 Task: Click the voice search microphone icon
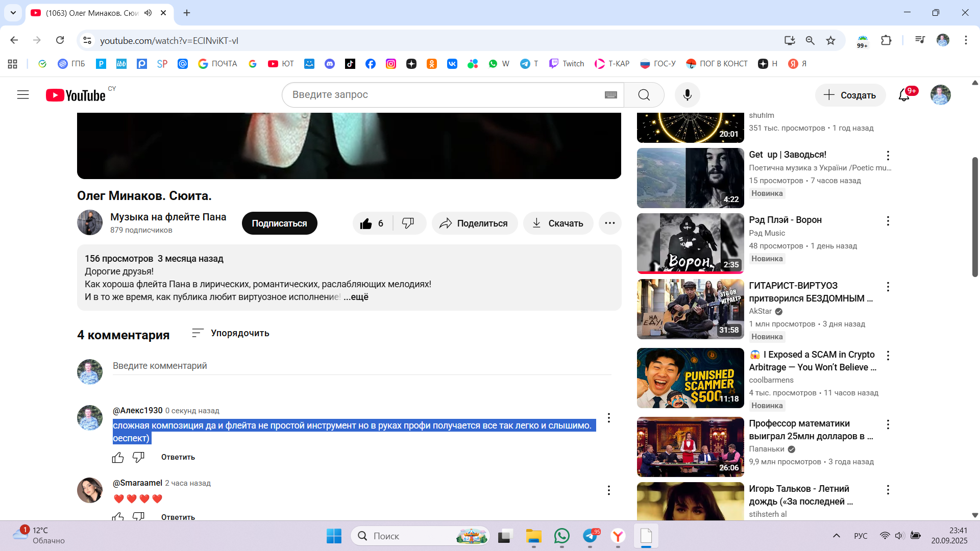pyautogui.click(x=687, y=95)
